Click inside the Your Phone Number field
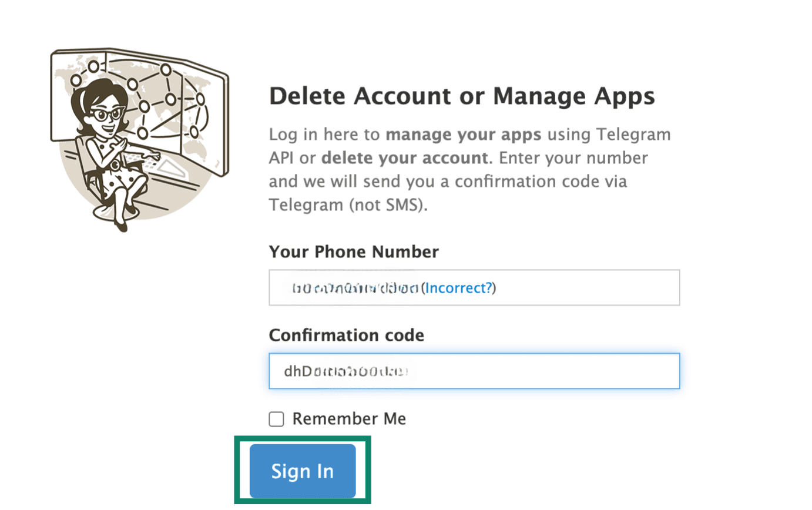 click(558, 287)
